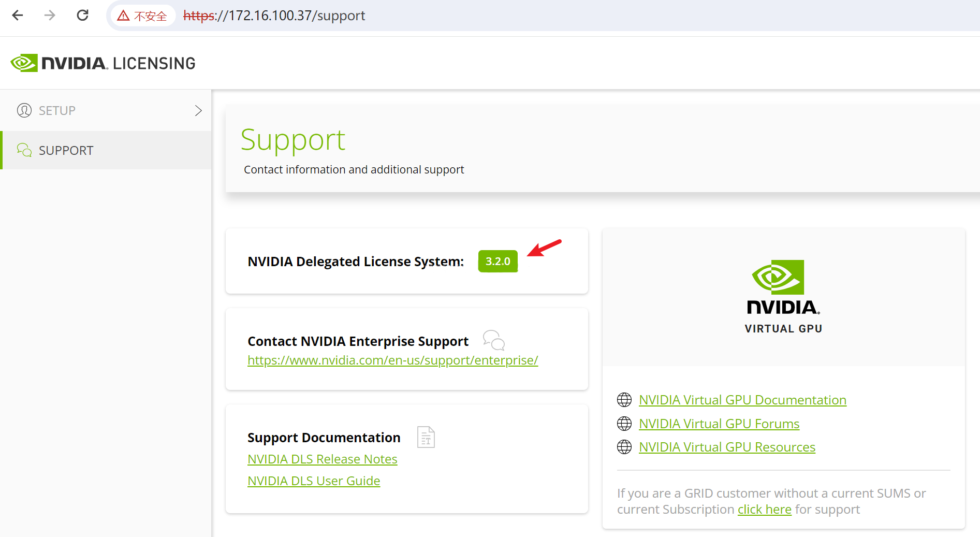Click the SUPPORT chat bubble icon
Screen dimensions: 980x537
click(x=24, y=150)
